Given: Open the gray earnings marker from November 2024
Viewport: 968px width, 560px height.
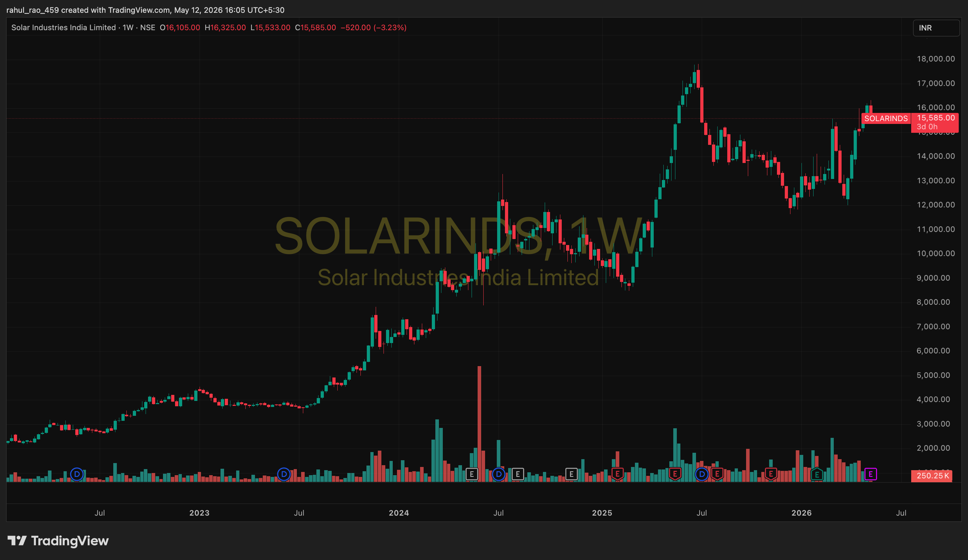Looking at the screenshot, I should click(x=572, y=474).
